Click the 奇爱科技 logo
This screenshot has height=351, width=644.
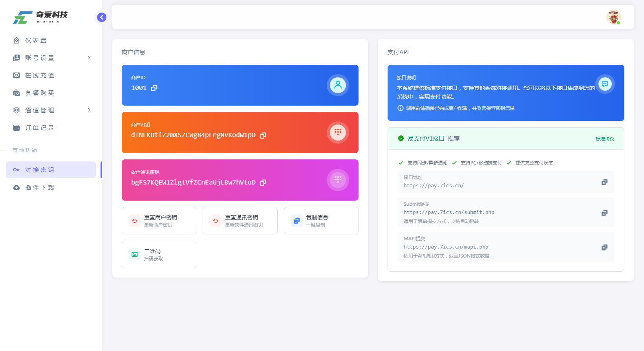(x=40, y=17)
